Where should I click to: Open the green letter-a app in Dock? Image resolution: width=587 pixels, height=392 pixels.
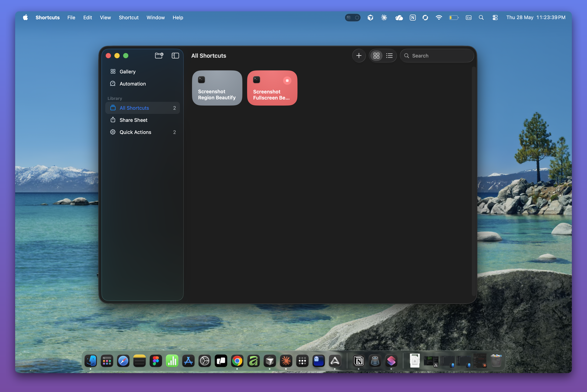[253, 361]
